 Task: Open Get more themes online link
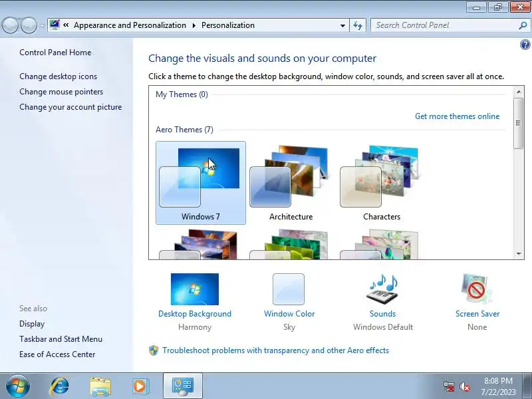(x=457, y=116)
